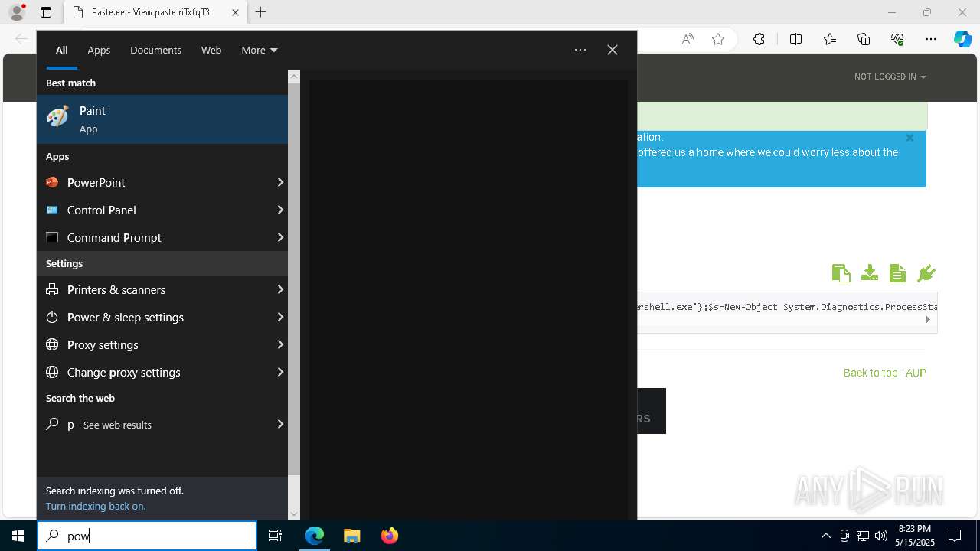Open Edge favorites list
The image size is (980, 551).
tap(830, 39)
